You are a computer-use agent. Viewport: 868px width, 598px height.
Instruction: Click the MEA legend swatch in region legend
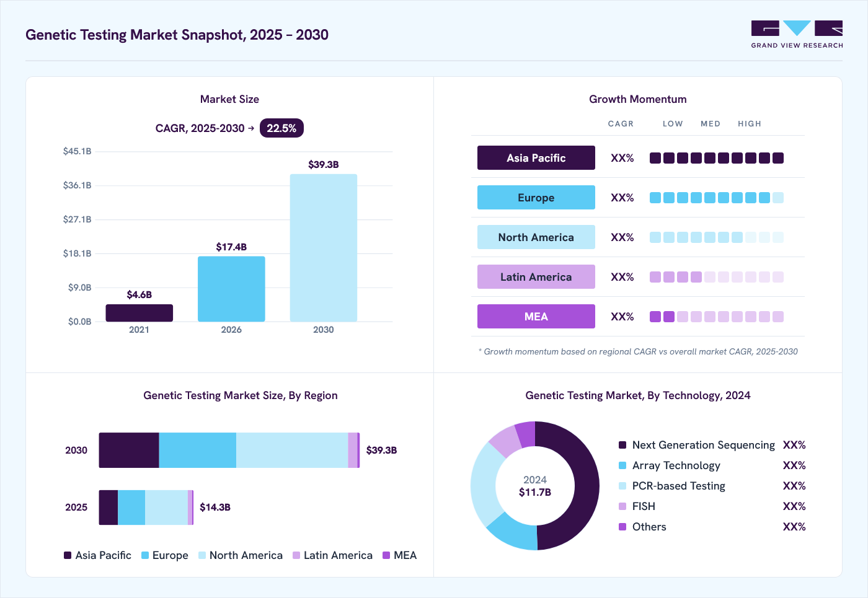tap(386, 555)
